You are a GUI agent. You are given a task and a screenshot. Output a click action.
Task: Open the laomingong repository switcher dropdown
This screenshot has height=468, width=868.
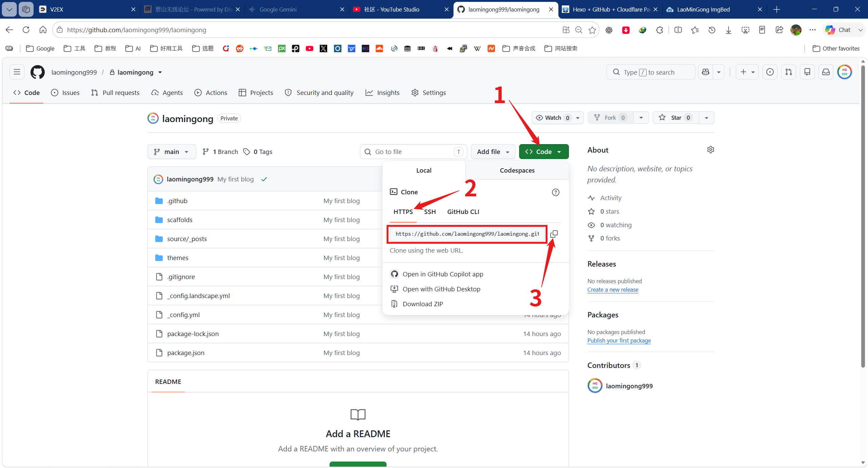coord(160,72)
